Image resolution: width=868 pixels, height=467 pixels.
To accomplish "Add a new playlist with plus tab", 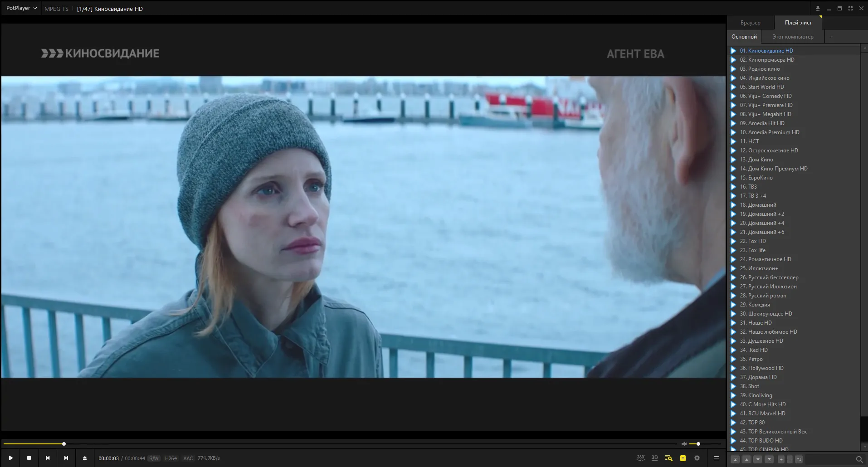I will [x=831, y=37].
